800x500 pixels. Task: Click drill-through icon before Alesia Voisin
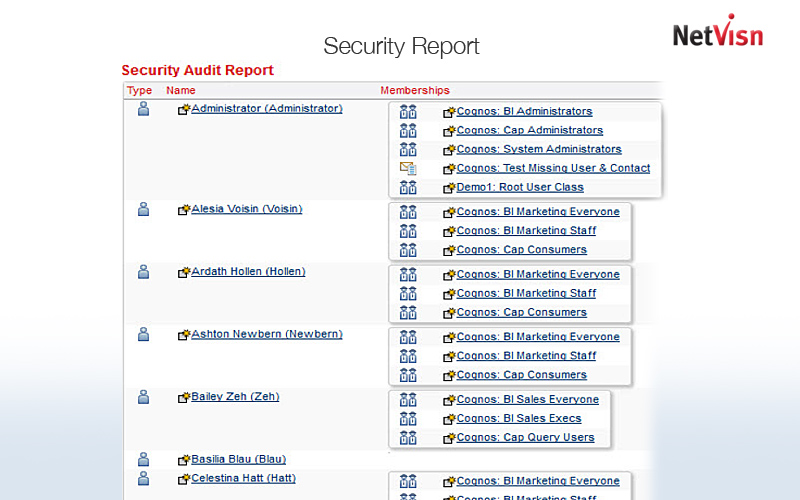click(184, 210)
